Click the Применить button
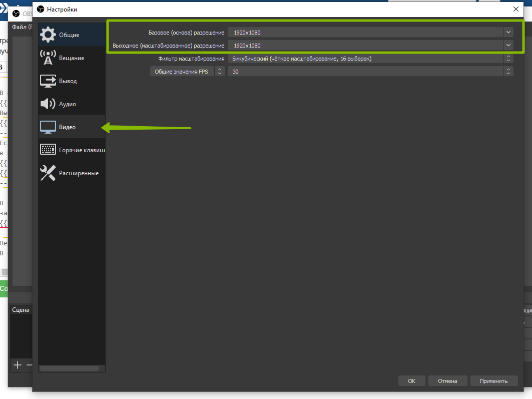 tap(493, 381)
